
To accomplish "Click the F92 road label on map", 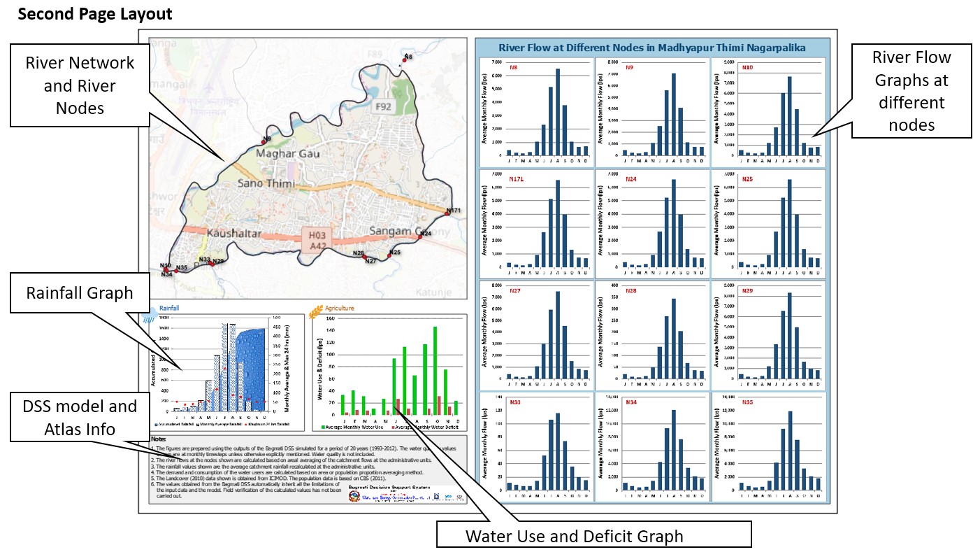I will click(x=382, y=107).
